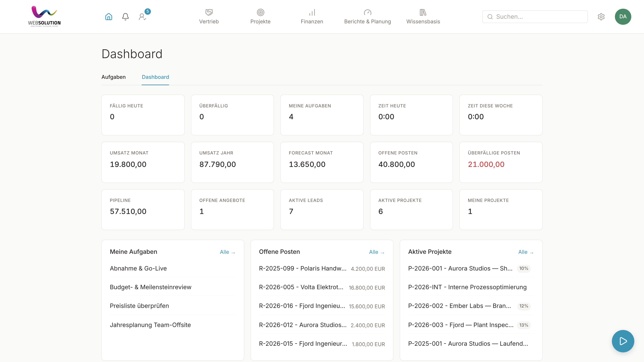This screenshot has height=362, width=644.
Task: Open project P-2026-INT Interne Prozessoptimierung
Action: (x=471, y=287)
